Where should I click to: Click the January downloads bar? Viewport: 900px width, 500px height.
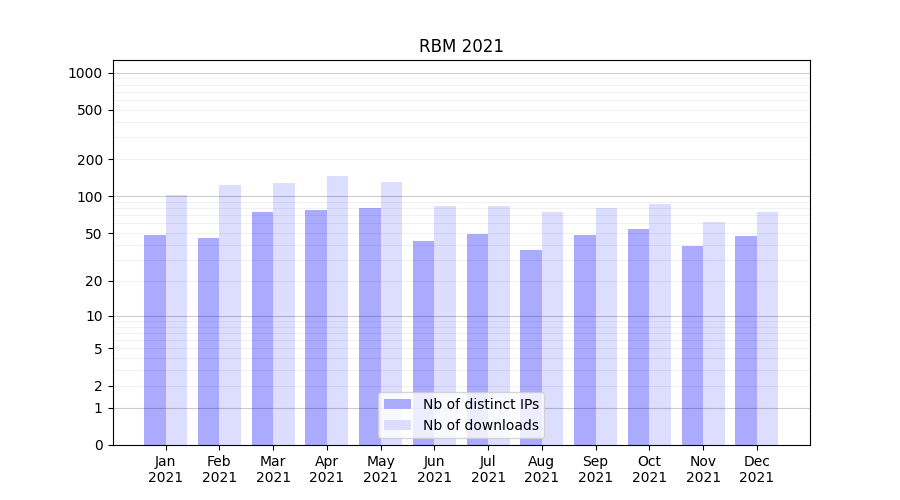coord(177,320)
